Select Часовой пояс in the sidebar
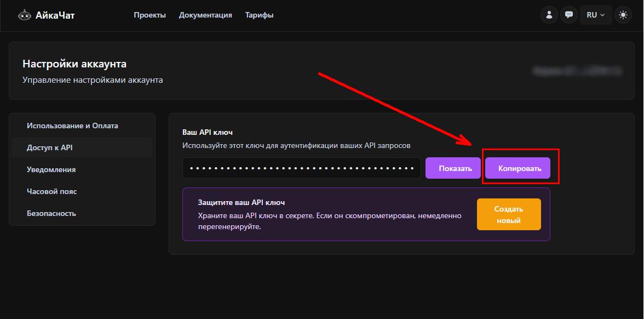Viewport: 644px width, 319px height. pos(51,191)
